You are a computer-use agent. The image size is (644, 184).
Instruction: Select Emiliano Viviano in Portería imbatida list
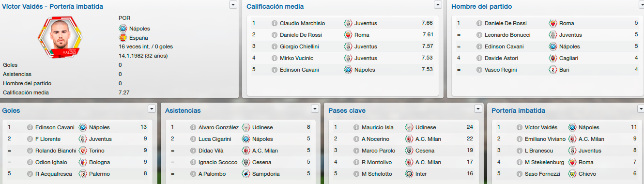545,139
